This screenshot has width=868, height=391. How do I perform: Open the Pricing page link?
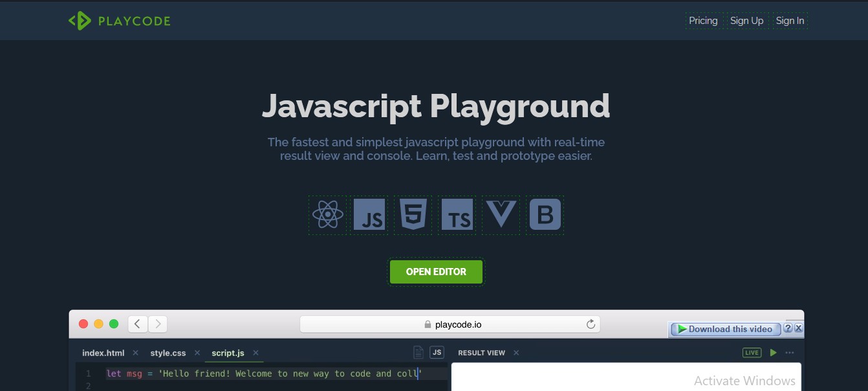coord(703,20)
